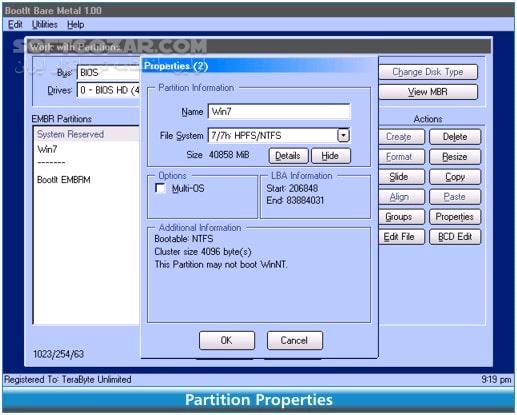
Task: Click the Delete action button
Action: pos(455,137)
